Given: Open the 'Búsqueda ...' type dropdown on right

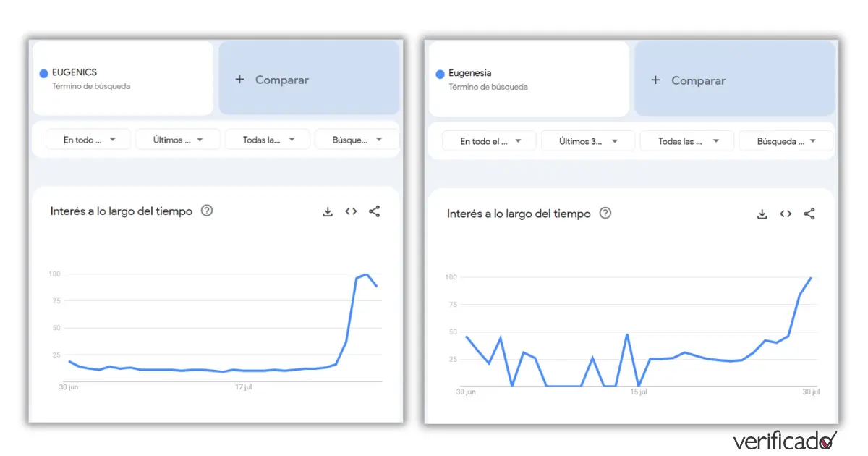Looking at the screenshot, I should (x=786, y=141).
